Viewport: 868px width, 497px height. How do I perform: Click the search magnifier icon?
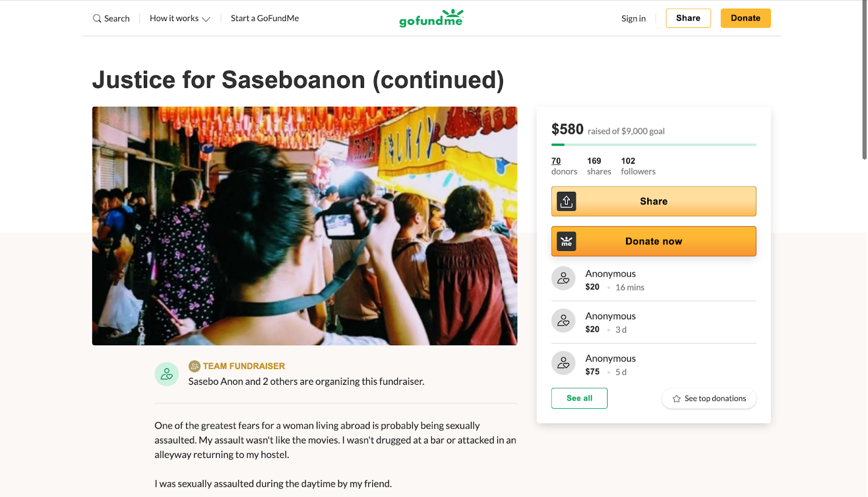point(97,18)
